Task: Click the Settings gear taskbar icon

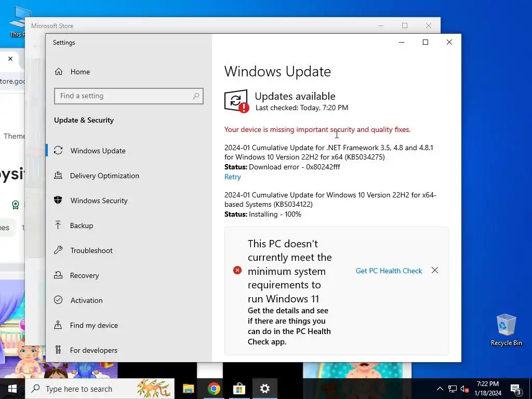Action: 264,389
